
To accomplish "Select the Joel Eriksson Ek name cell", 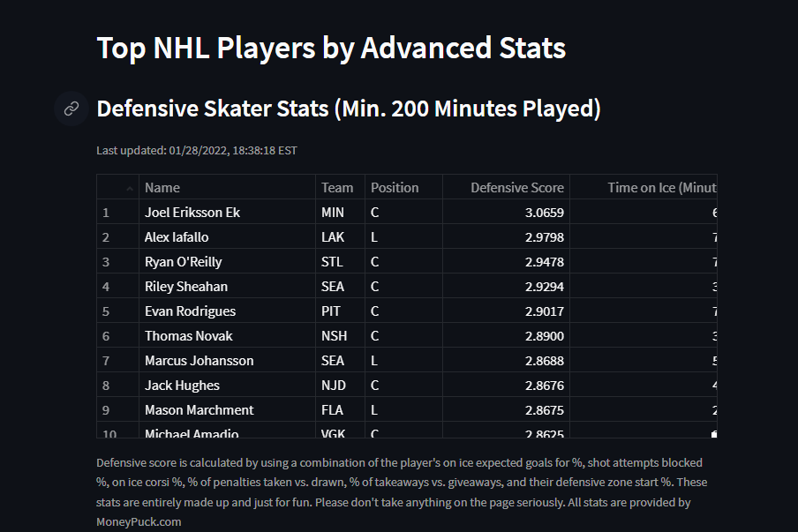I will click(x=192, y=213).
